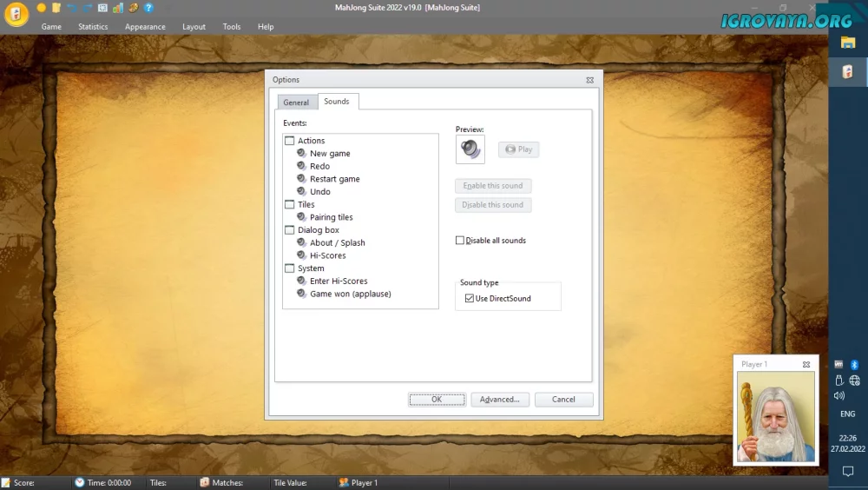Select the Pairing tiles sound event

(x=331, y=217)
